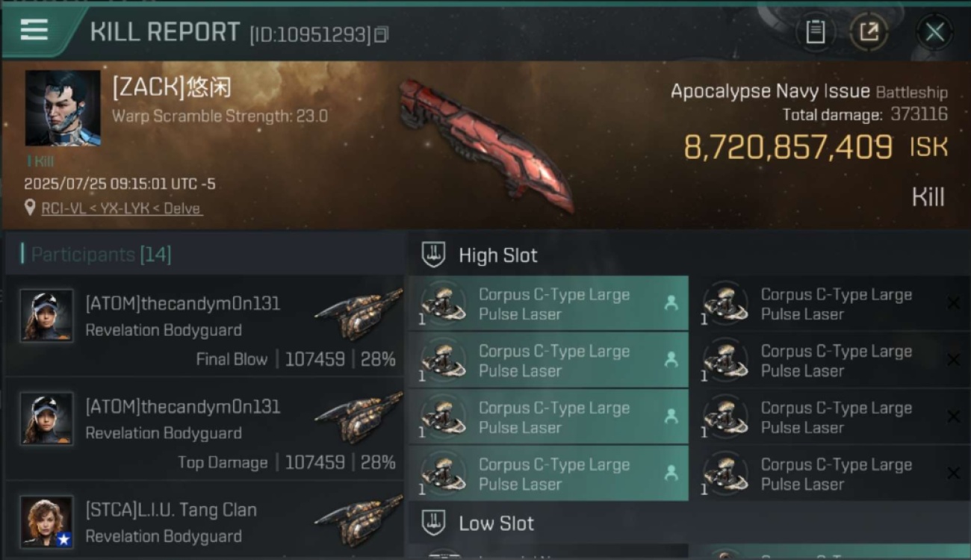Click the location pin icon beside RCI-VL
Viewport: 971px width, 560px height.
(x=30, y=208)
